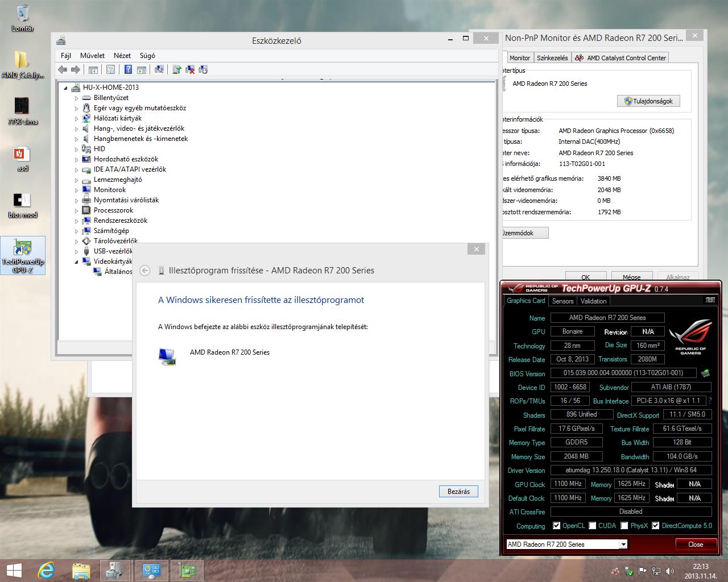Click the clock showing 22:13
Viewport: 728px width, 582px height.
tap(701, 567)
